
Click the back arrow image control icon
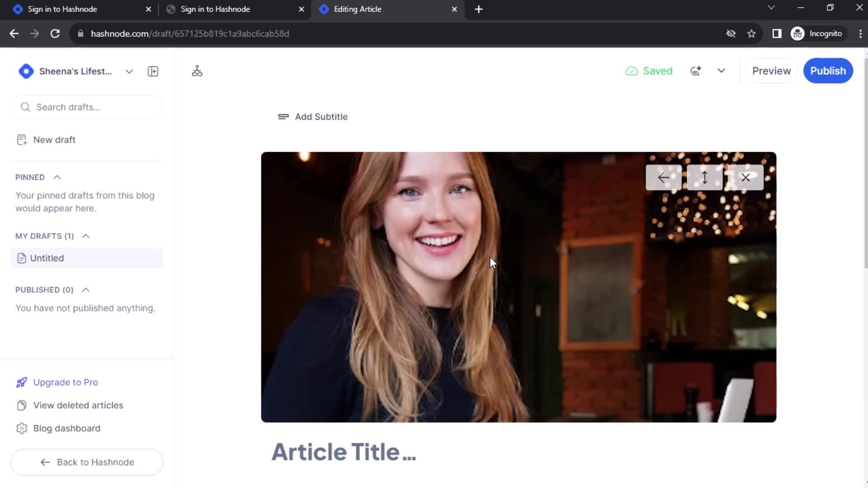[664, 177]
